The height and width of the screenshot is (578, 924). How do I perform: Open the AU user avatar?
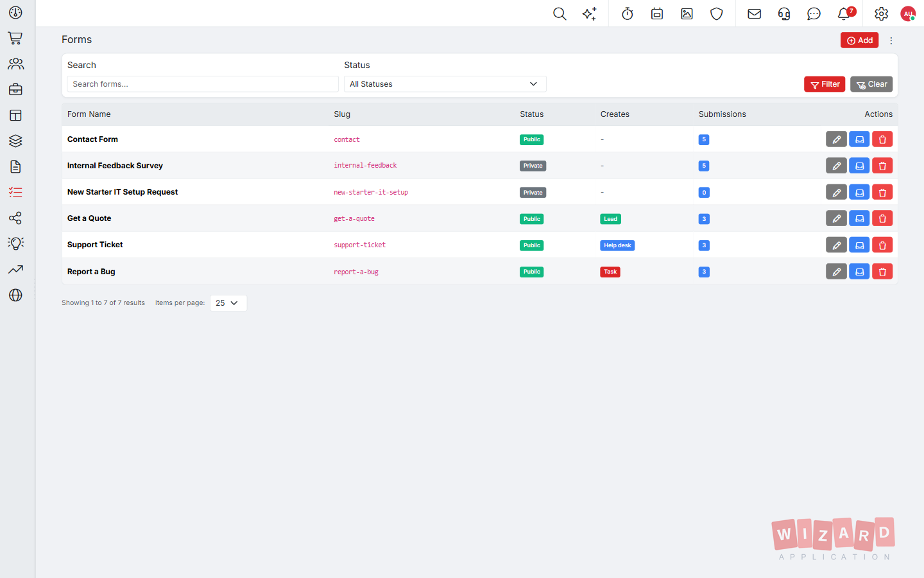[x=908, y=13]
